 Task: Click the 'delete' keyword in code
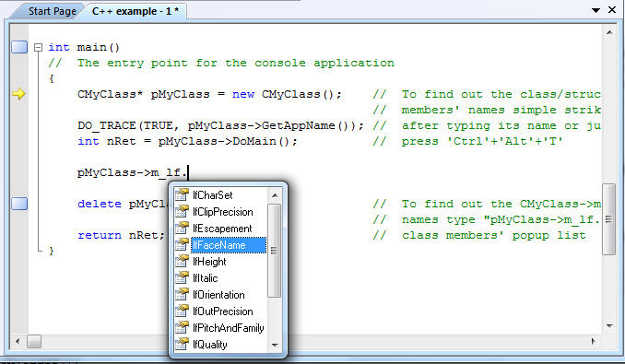point(100,204)
